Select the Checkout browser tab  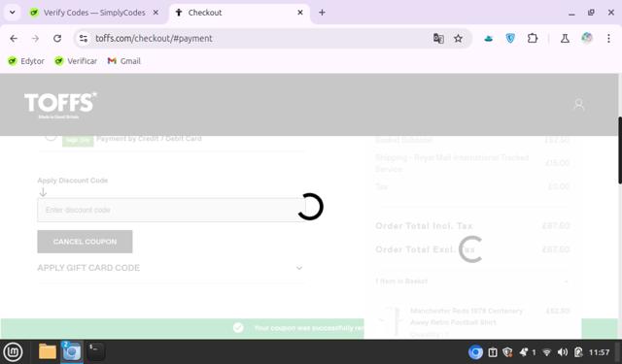click(x=239, y=13)
